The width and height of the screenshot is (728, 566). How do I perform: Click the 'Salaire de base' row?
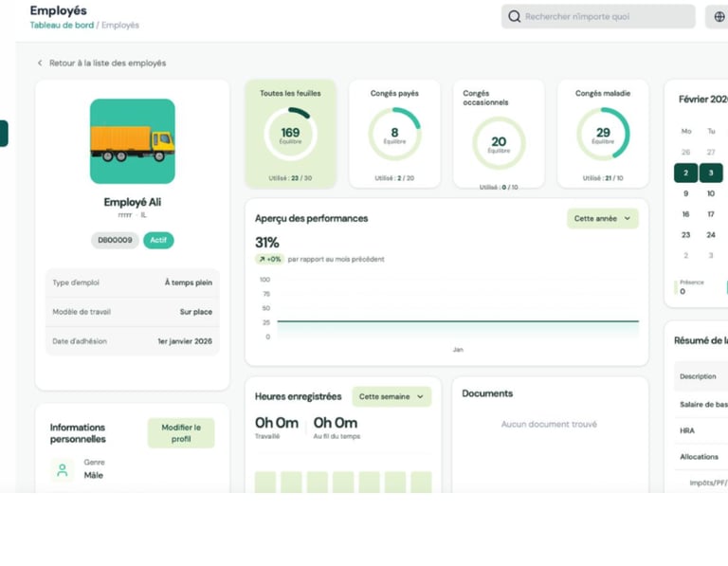pyautogui.click(x=702, y=405)
